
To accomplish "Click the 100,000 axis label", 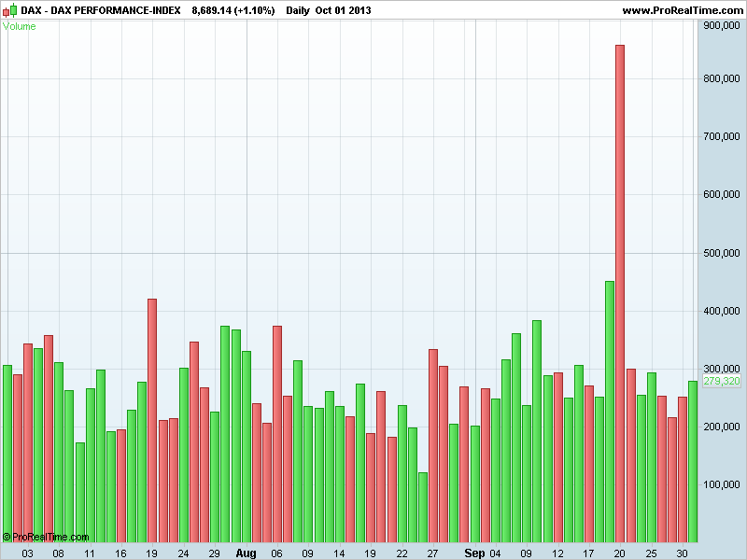I will point(721,484).
